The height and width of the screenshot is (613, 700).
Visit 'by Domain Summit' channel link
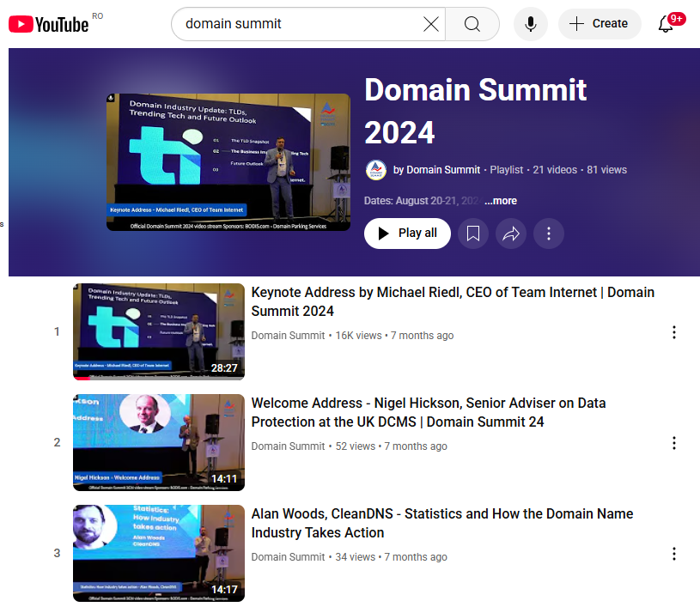click(436, 170)
